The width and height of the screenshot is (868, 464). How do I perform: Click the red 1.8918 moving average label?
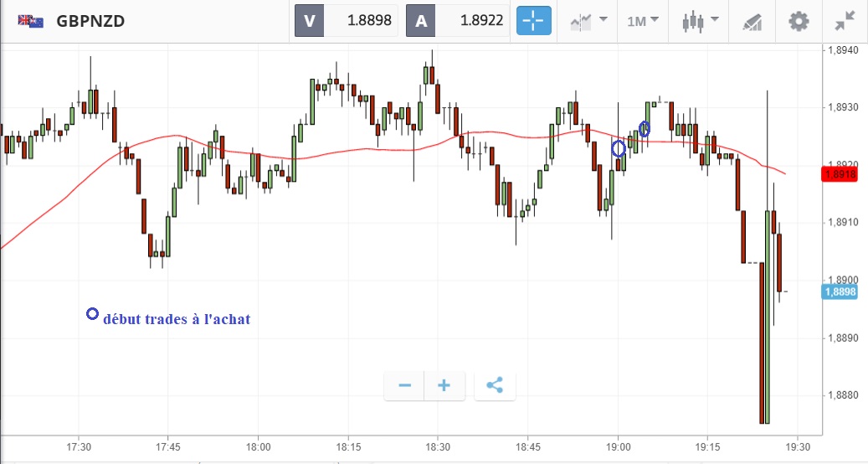point(838,174)
